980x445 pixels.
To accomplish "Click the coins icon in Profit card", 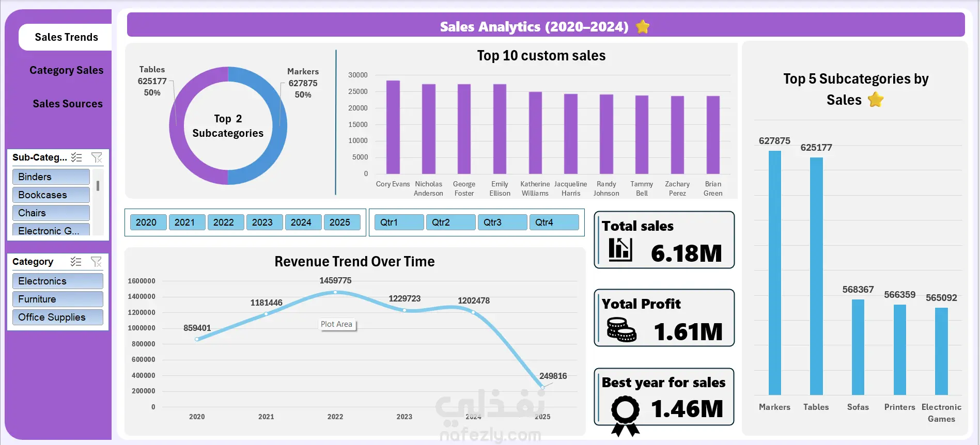I will 621,329.
